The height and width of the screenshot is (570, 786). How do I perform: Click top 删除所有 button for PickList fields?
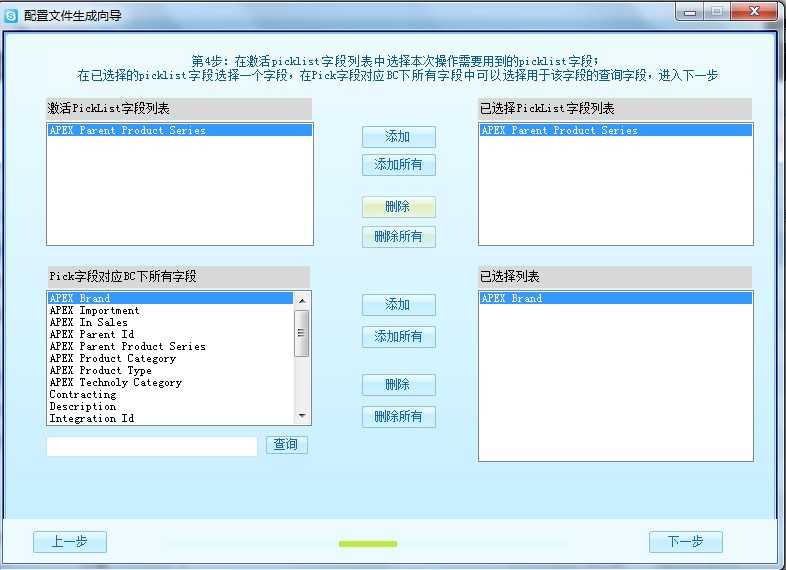click(x=399, y=237)
